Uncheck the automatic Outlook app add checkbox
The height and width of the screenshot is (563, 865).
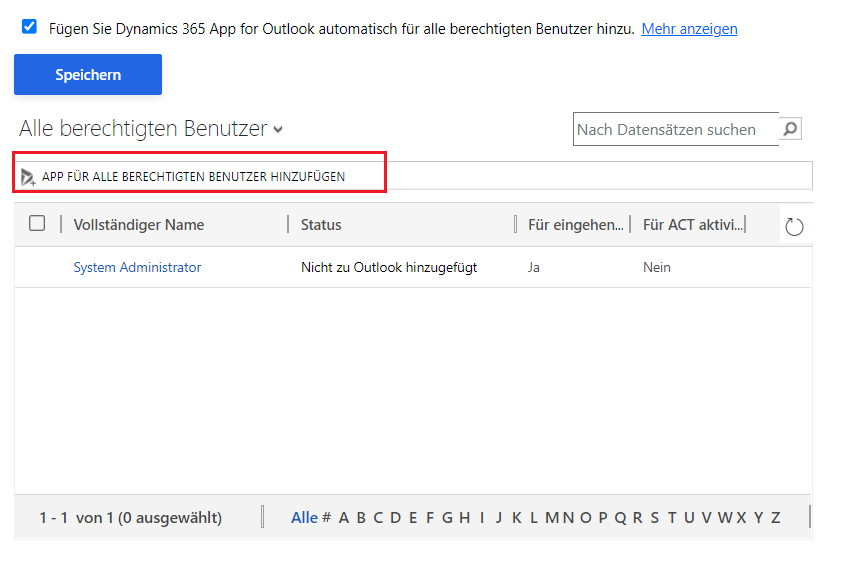click(29, 26)
